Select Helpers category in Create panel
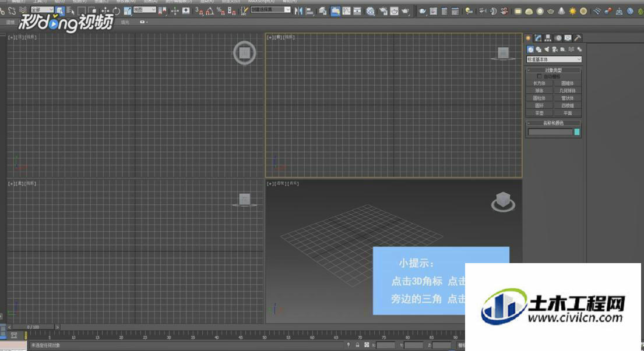This screenshot has height=351, width=644. 562,49
